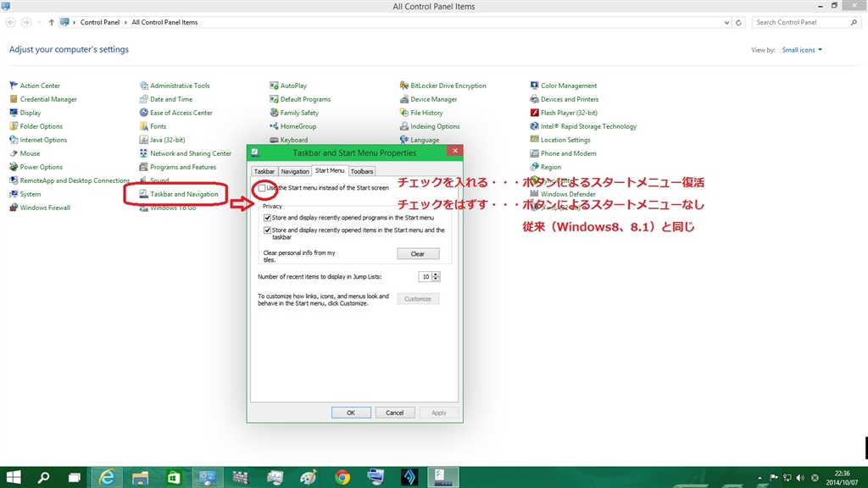Image resolution: width=868 pixels, height=488 pixels.
Task: Open Java (32-bit) control panel item
Action: 162,140
